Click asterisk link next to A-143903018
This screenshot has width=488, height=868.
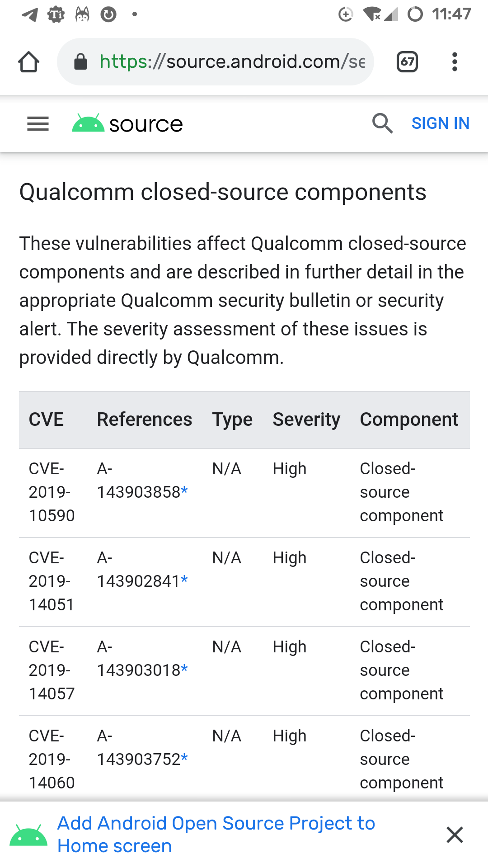click(x=184, y=670)
